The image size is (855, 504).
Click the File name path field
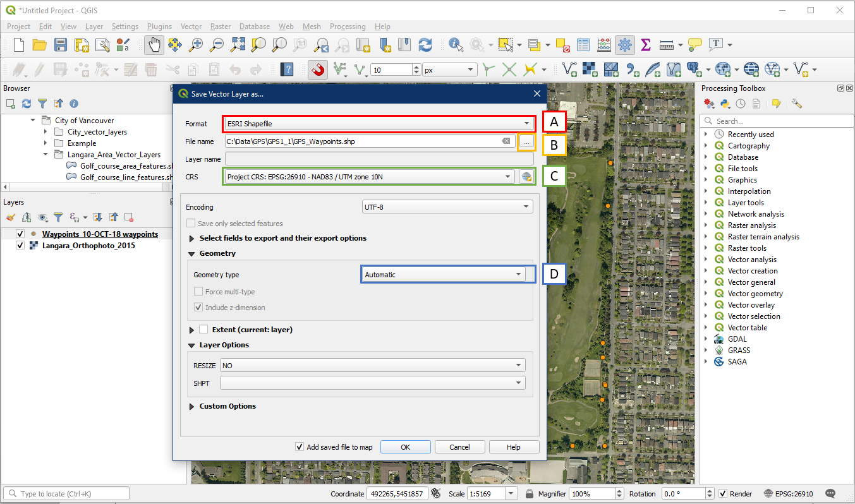(x=363, y=141)
